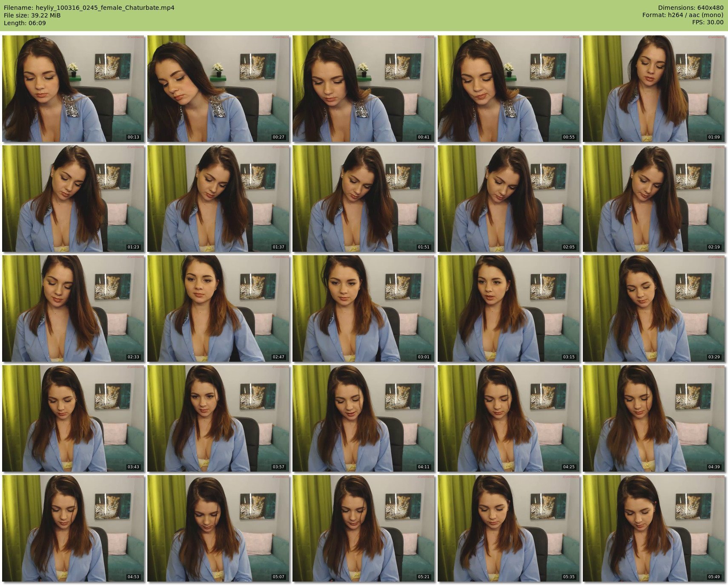This screenshot has height=585, width=728.
Task: Select the 'Dimensions: 640x480' text
Action: point(691,8)
